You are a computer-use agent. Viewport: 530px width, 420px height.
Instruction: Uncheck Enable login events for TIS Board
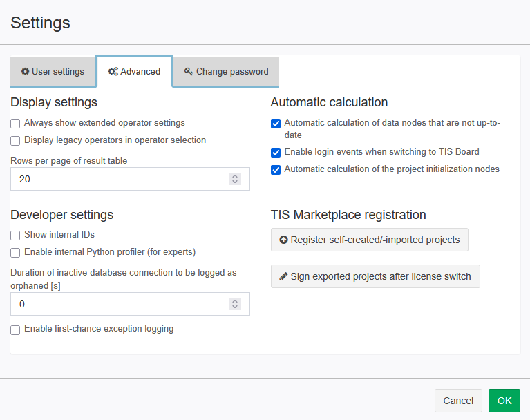tap(276, 153)
